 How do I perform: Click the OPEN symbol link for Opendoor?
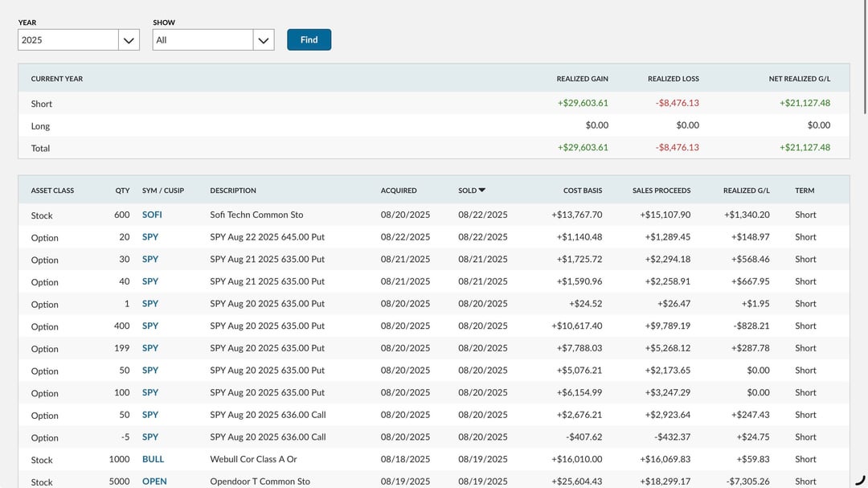[x=154, y=482]
